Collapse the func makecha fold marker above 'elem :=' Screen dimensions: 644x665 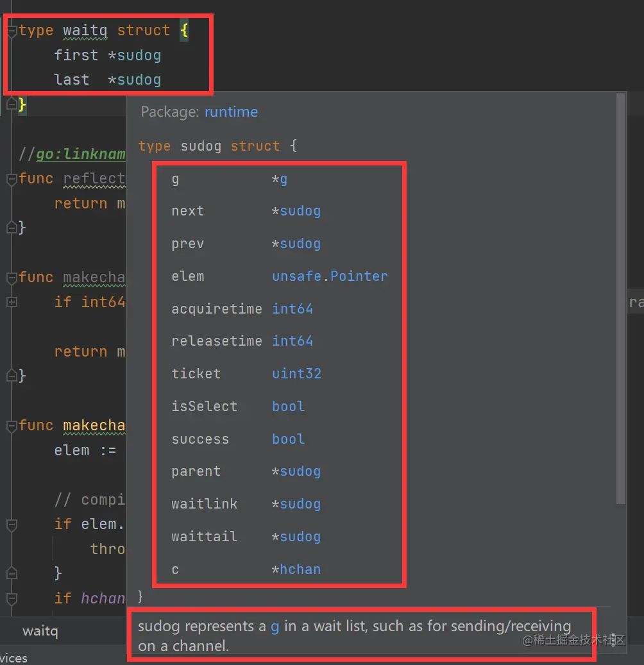12,425
